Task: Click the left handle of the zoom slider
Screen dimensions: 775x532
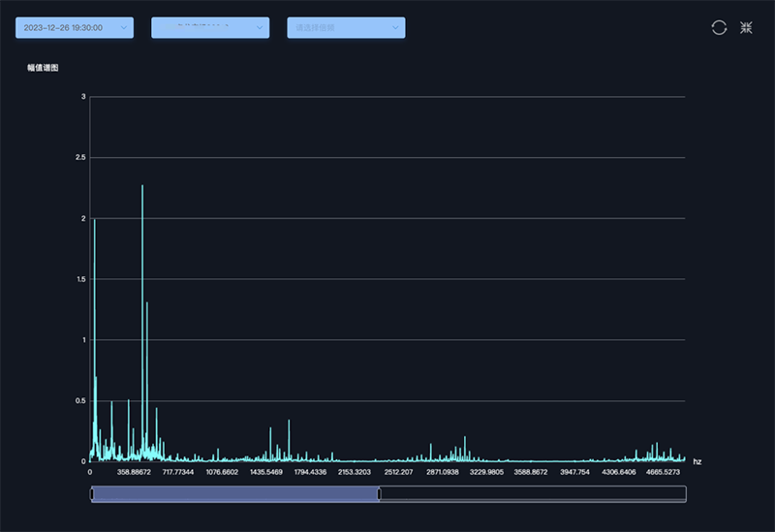Action: [x=92, y=494]
